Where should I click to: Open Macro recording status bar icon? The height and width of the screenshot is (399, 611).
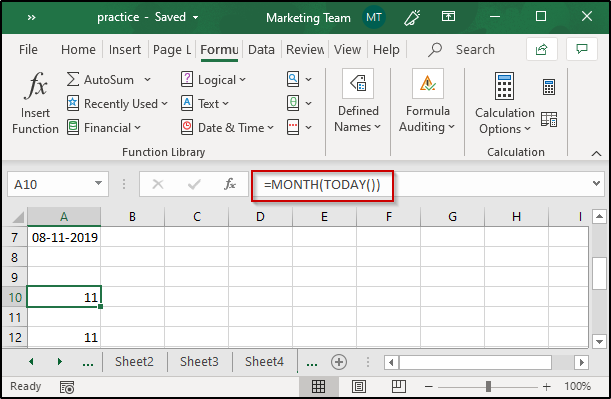67,387
